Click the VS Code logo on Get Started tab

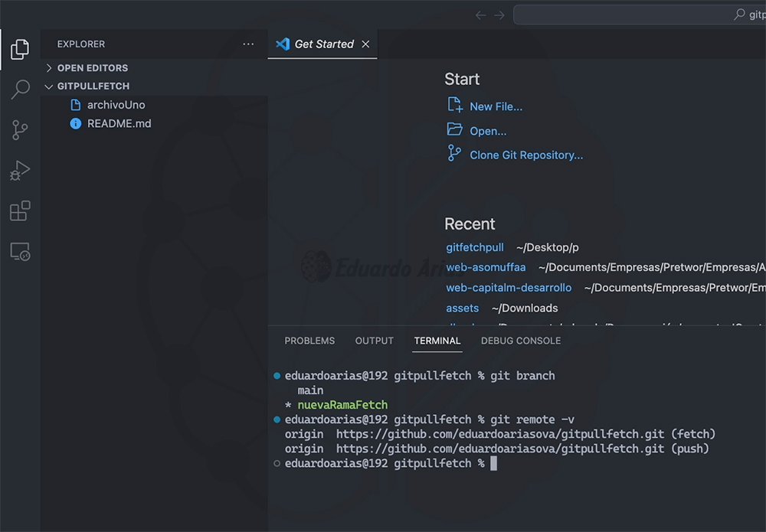click(x=283, y=44)
